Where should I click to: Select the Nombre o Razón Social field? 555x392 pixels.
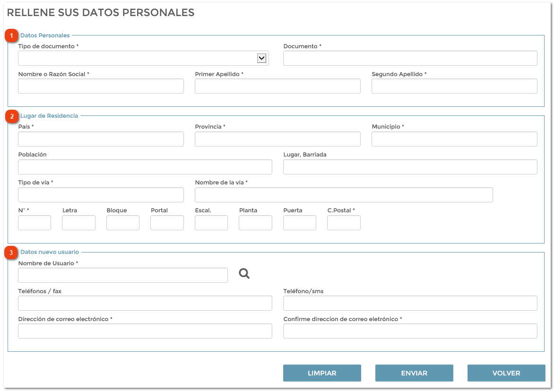(x=101, y=86)
